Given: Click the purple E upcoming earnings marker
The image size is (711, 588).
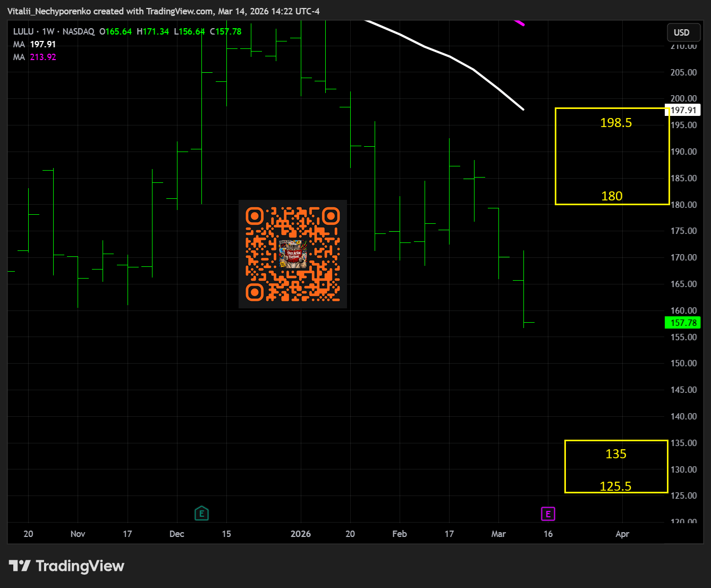Looking at the screenshot, I should pos(548,514).
